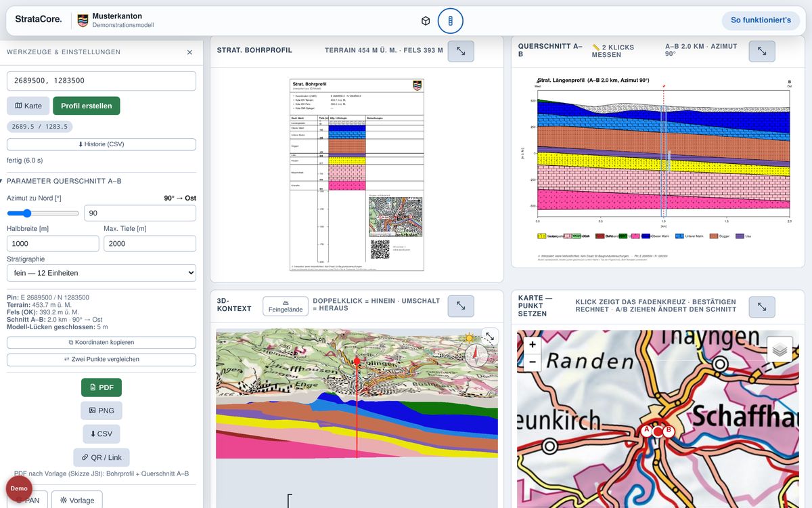Click the sun lighting icon in 3D view

(x=470, y=337)
